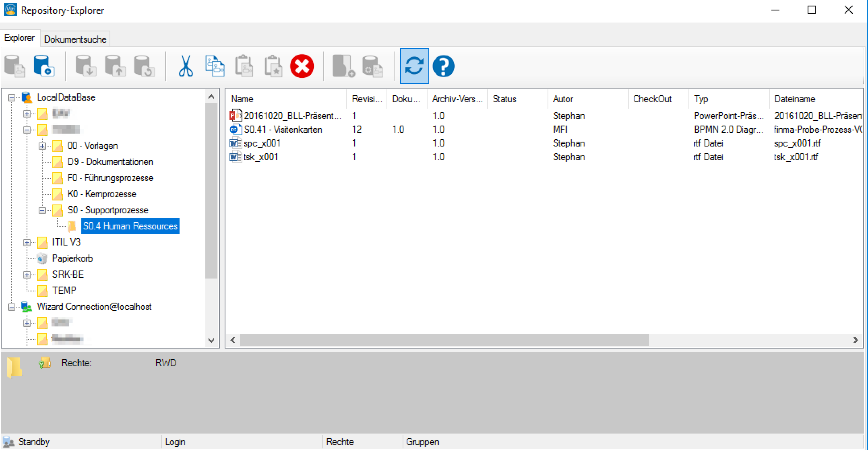The width and height of the screenshot is (868, 450).
Task: Click the file list horizontal scroll left arrow
Action: tap(233, 340)
